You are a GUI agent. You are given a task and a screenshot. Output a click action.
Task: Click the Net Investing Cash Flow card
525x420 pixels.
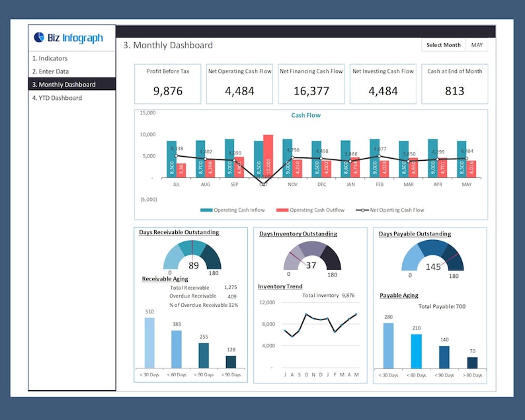pyautogui.click(x=383, y=84)
